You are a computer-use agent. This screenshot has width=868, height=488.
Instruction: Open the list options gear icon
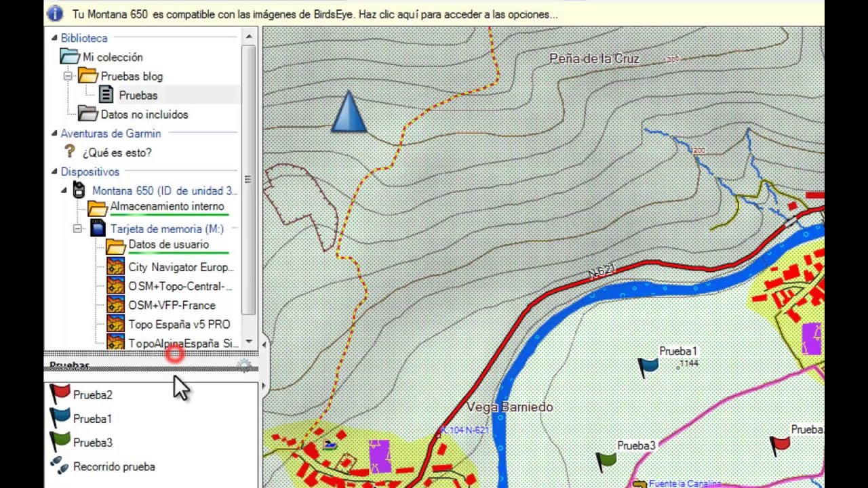(245, 365)
